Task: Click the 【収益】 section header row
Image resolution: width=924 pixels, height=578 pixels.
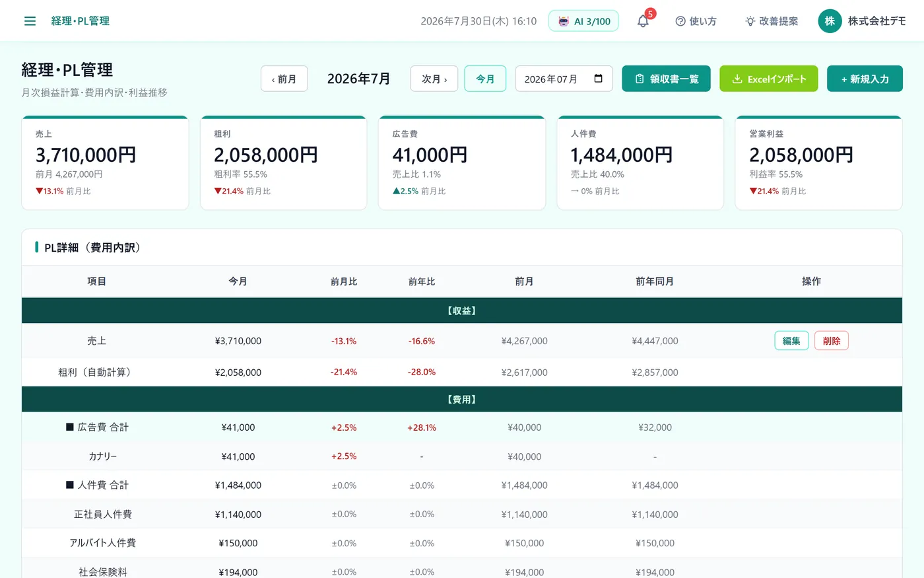Action: pyautogui.click(x=462, y=310)
